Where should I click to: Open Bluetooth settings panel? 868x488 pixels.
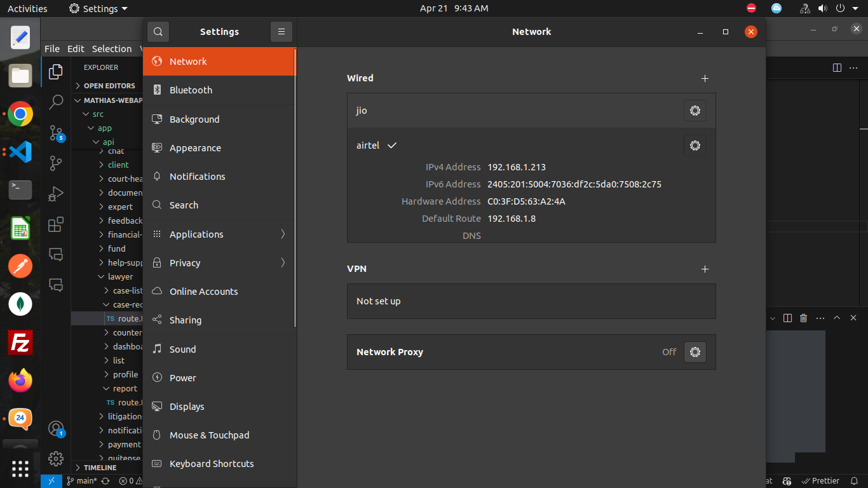(219, 90)
